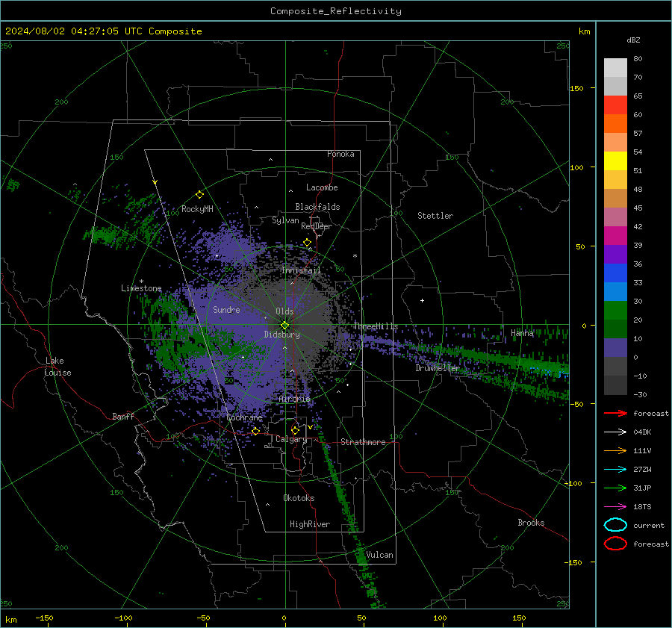Click the dBZ legend heading
Viewport: 672px width, 628px height.
tap(633, 40)
